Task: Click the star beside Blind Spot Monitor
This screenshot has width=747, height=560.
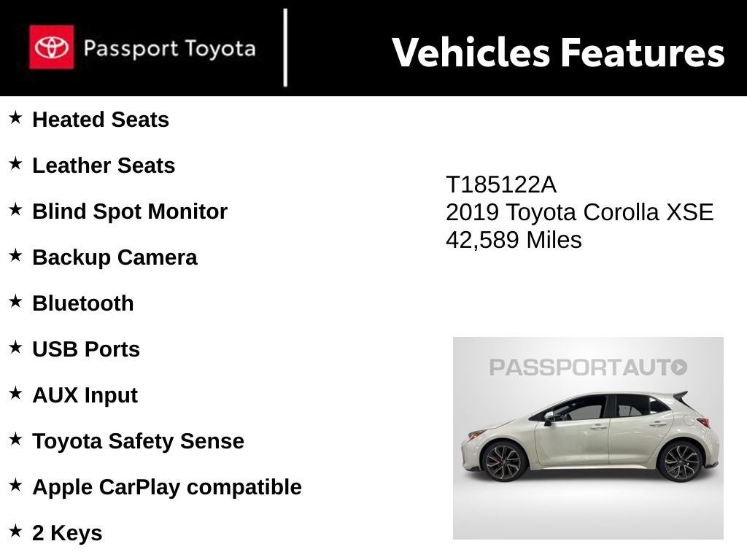Action: pos(15,209)
